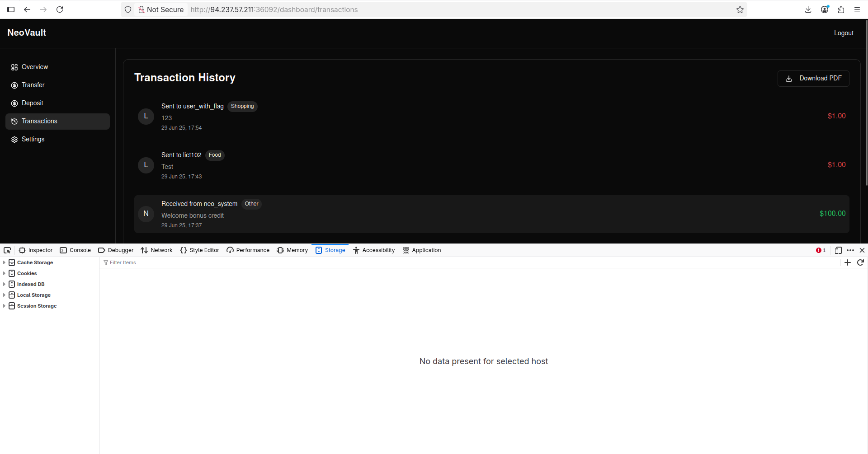The image size is (868, 454).
Task: Open DevTools more options ellipsis
Action: [x=850, y=250]
